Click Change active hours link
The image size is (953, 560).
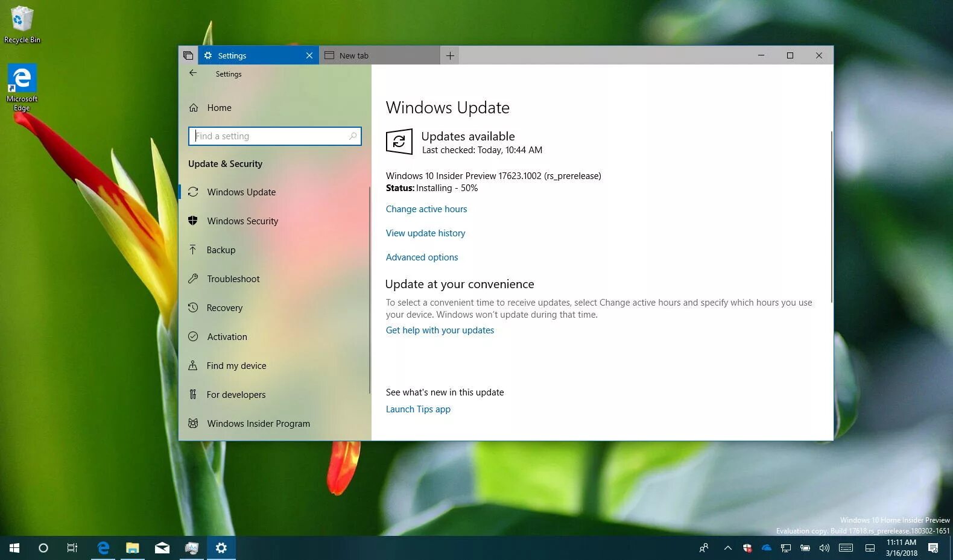[426, 209]
